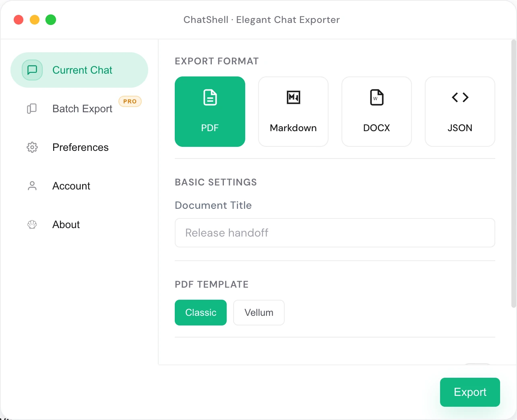The width and height of the screenshot is (517, 420).
Task: Click the Export button
Action: 470,392
